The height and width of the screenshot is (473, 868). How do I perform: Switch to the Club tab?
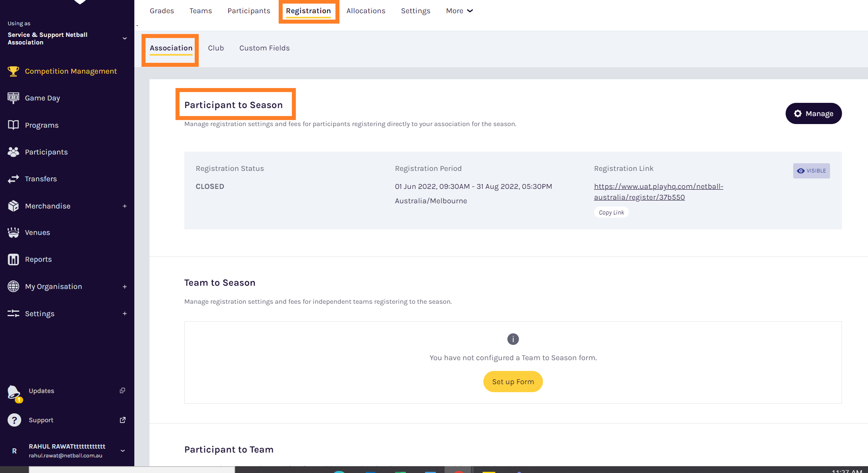(216, 48)
